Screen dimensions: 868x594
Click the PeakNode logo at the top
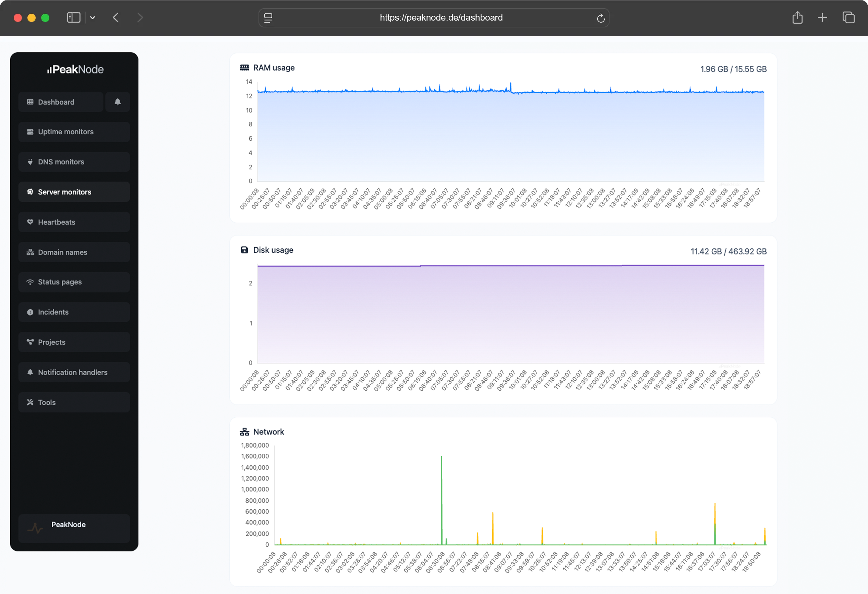click(75, 69)
